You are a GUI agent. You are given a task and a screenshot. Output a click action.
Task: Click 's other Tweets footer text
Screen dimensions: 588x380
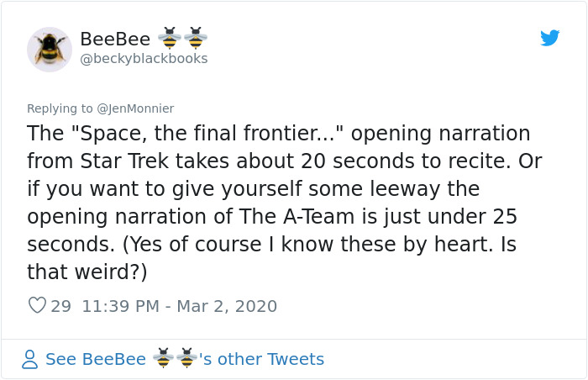pos(261,359)
